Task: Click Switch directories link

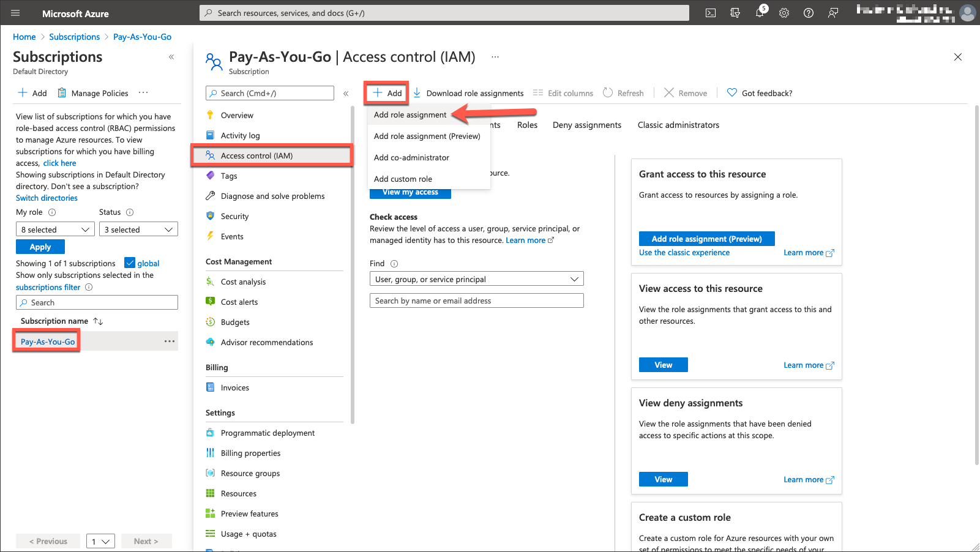Action: coord(47,198)
